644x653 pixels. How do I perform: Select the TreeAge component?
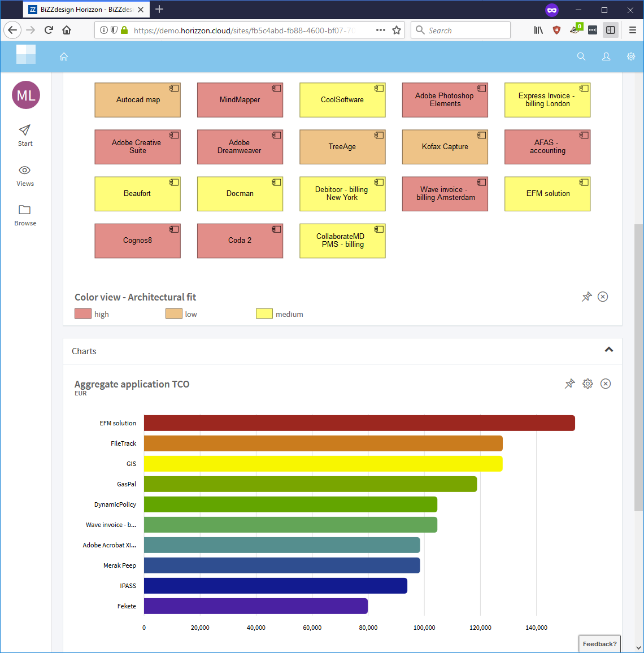click(342, 147)
